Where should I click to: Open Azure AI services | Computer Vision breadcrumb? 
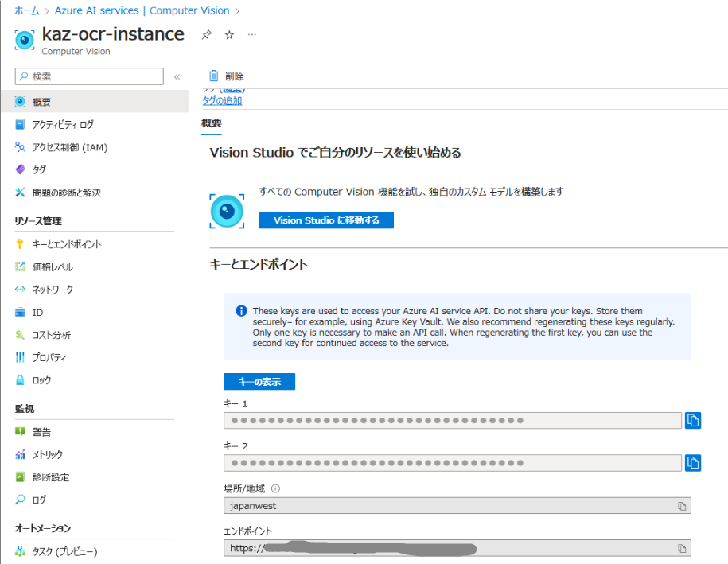tap(142, 10)
